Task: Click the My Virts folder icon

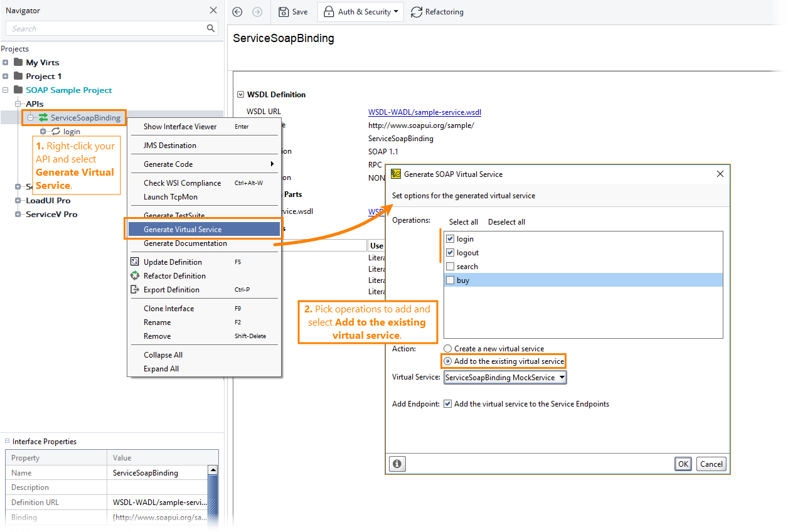Action: click(18, 62)
